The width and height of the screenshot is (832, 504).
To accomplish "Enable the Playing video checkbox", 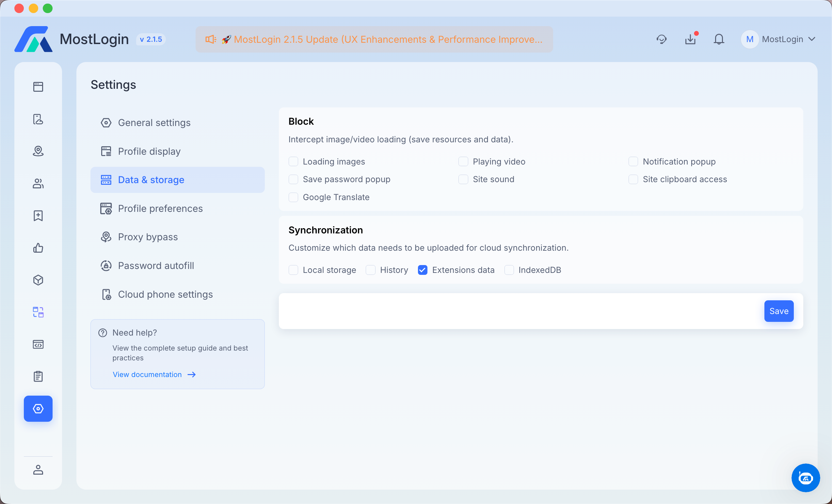I will (x=463, y=162).
